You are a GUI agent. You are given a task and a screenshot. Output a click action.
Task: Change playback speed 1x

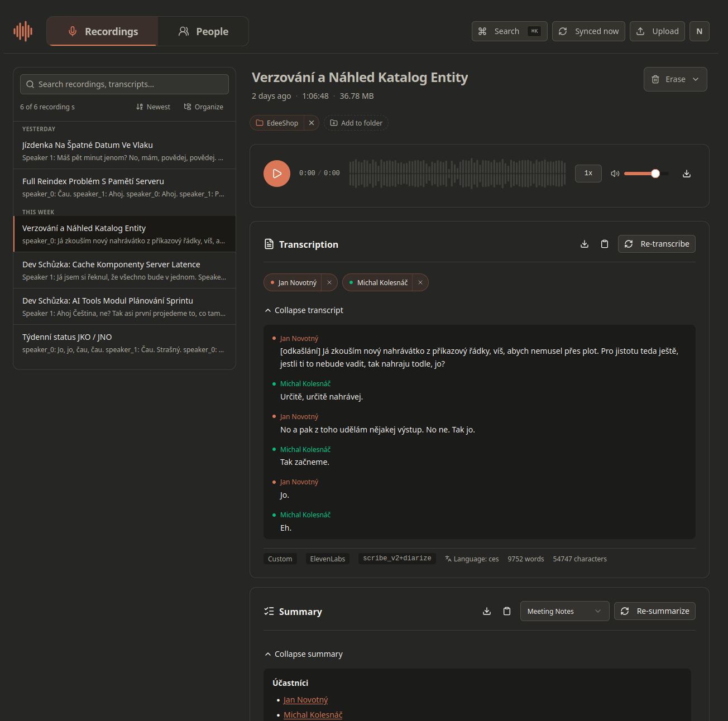588,173
